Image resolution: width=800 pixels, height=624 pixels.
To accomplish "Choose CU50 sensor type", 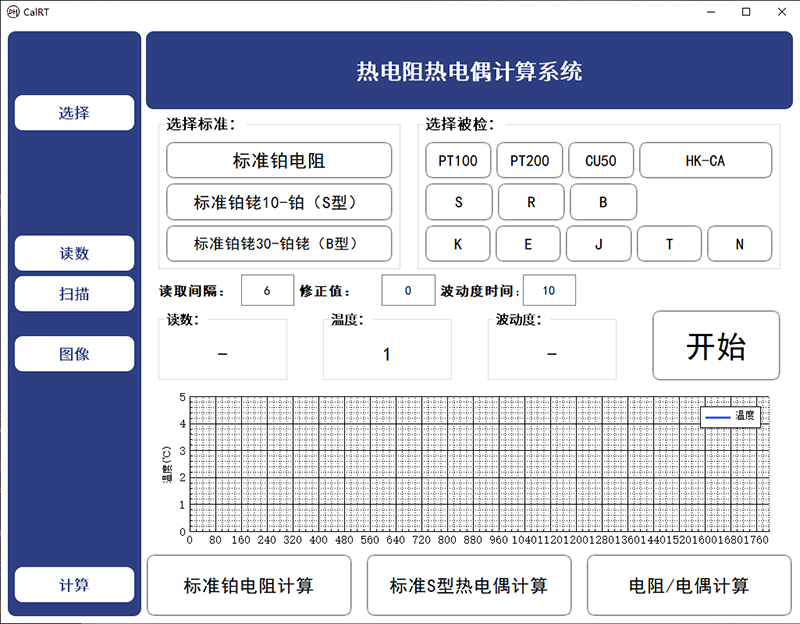I will click(x=601, y=160).
